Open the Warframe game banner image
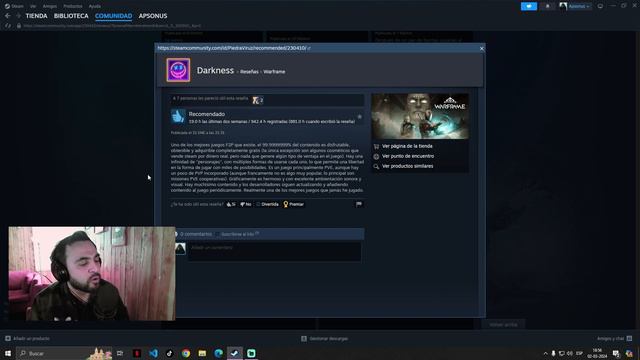 [x=420, y=116]
